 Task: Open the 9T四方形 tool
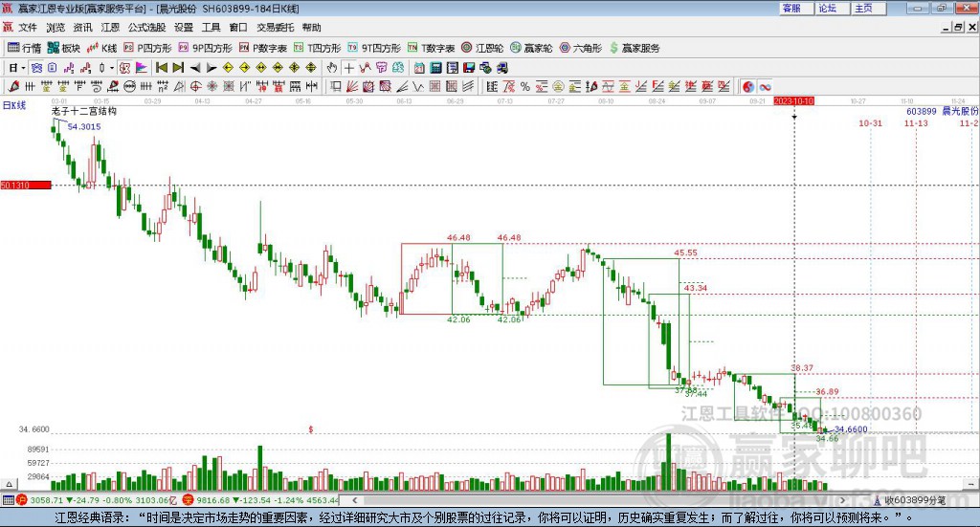pyautogui.click(x=374, y=48)
